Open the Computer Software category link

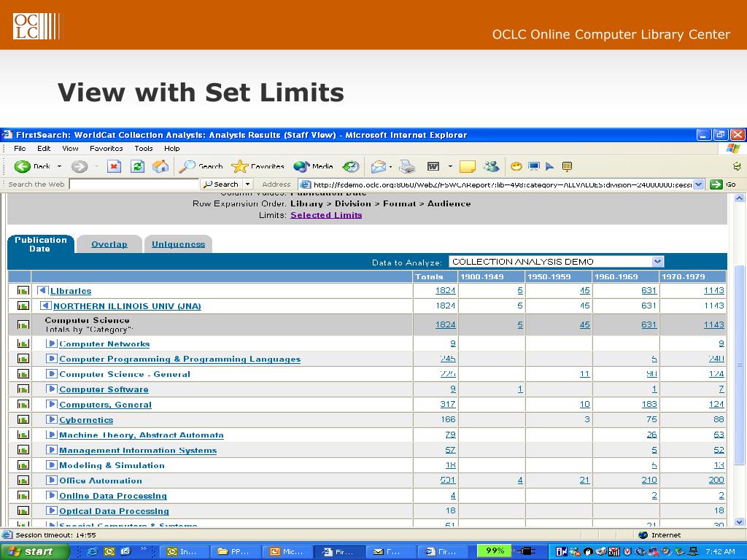(x=104, y=389)
